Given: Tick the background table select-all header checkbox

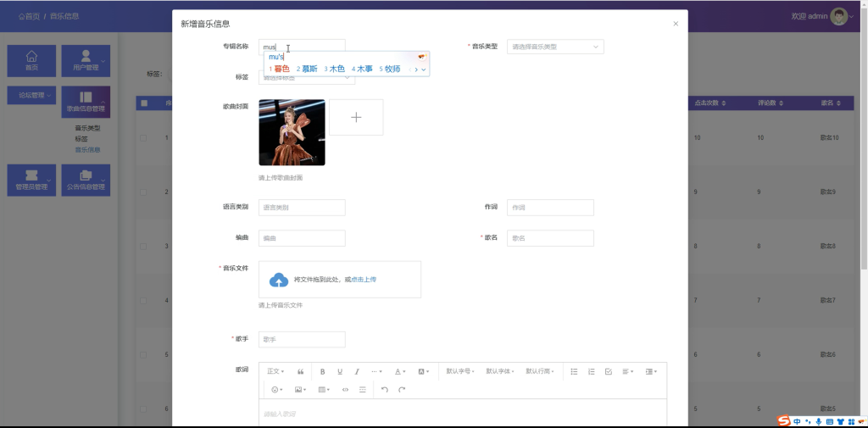Looking at the screenshot, I should tap(144, 103).
